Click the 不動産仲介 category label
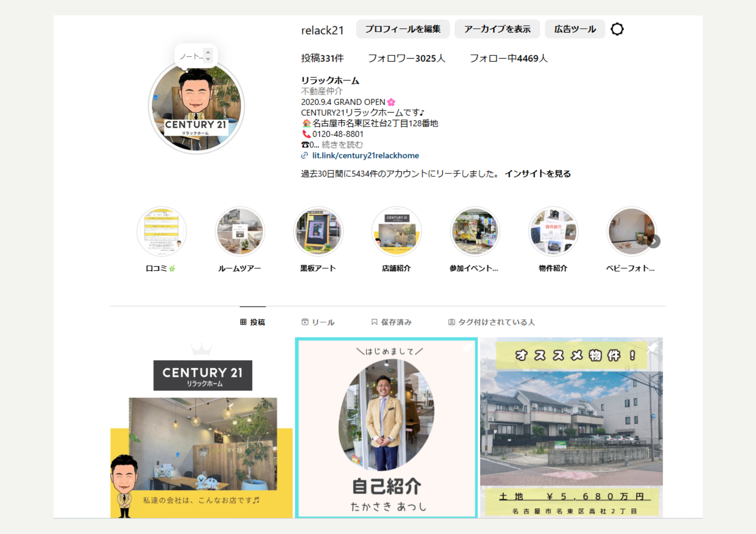Viewport: 756px width, 534px height. tap(322, 91)
